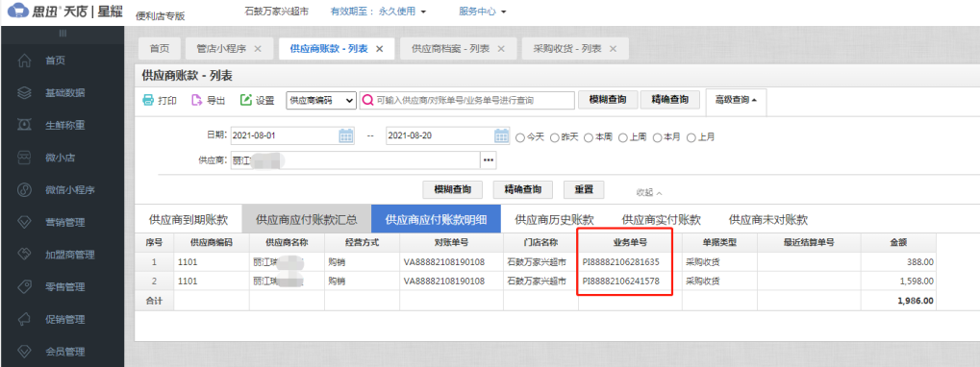Click business number PI88882106241578 cell
The width and height of the screenshot is (980, 367).
point(630,281)
